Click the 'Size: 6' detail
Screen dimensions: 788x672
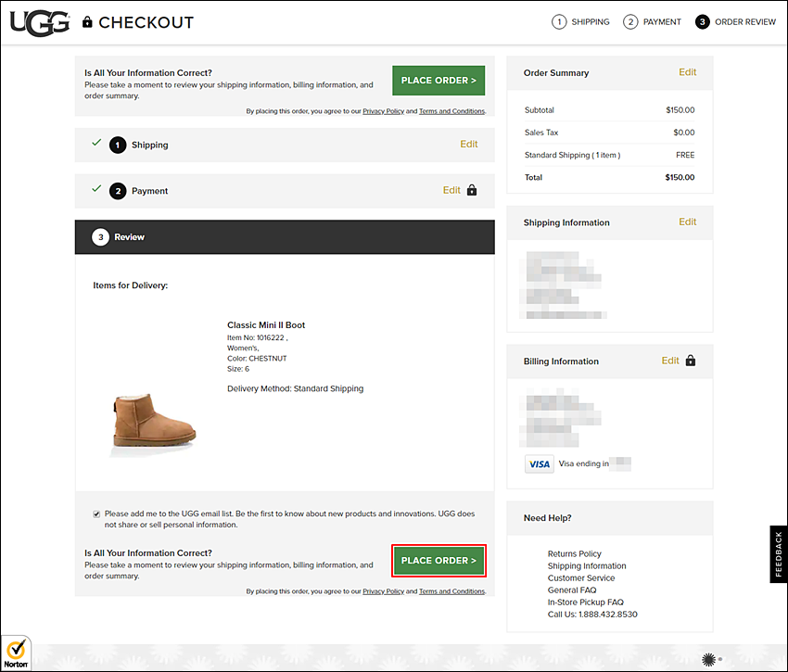(x=238, y=369)
